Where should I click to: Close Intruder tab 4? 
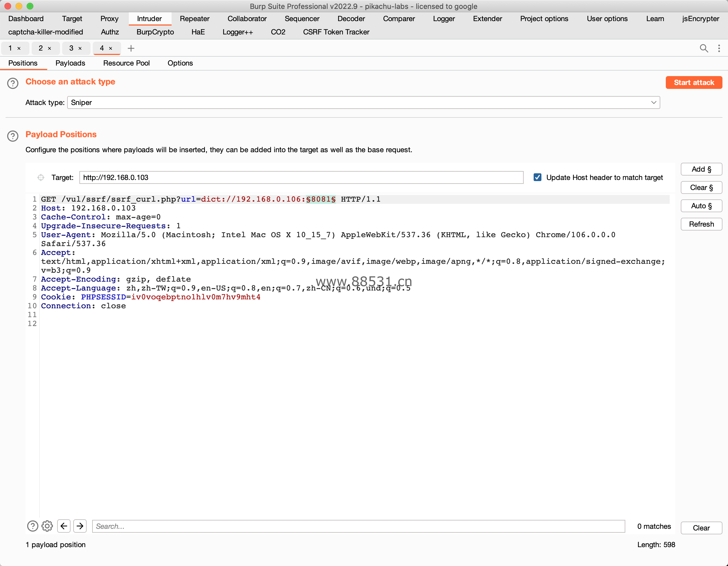click(x=111, y=49)
